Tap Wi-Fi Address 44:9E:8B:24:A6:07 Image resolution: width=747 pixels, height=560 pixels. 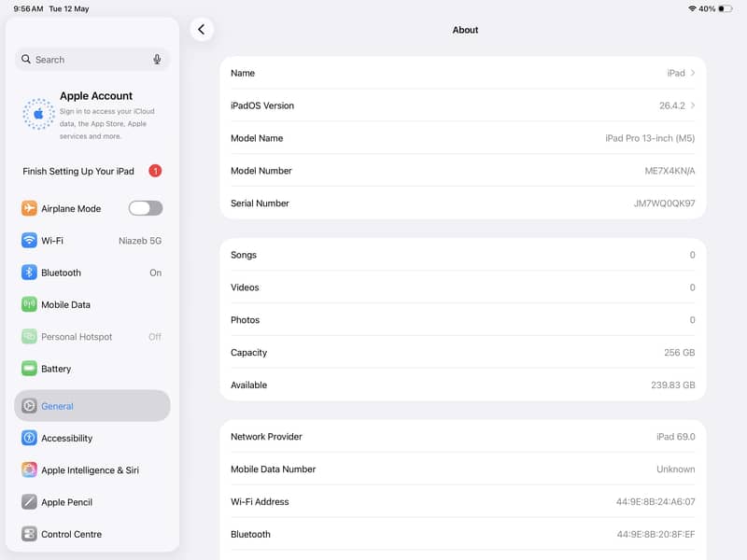pos(655,501)
